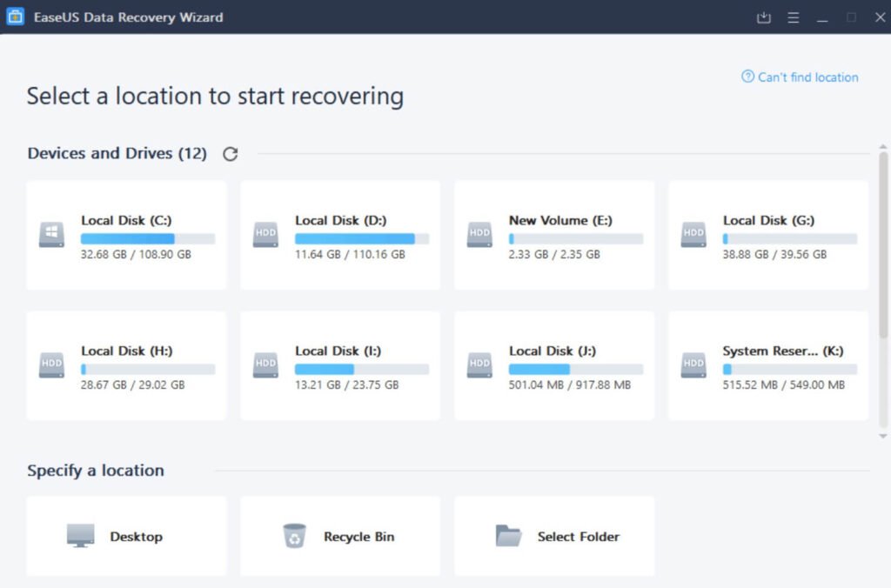Image resolution: width=891 pixels, height=588 pixels.
Task: Click the 501.04 MB / 917.88 MB text
Action: (x=569, y=385)
